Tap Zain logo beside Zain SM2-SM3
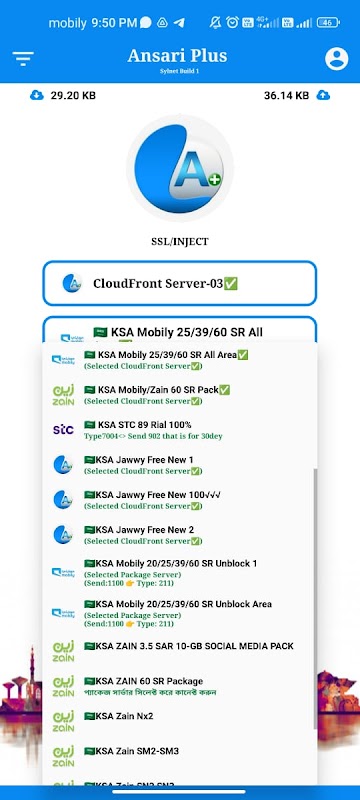360x800 pixels. [x=63, y=756]
